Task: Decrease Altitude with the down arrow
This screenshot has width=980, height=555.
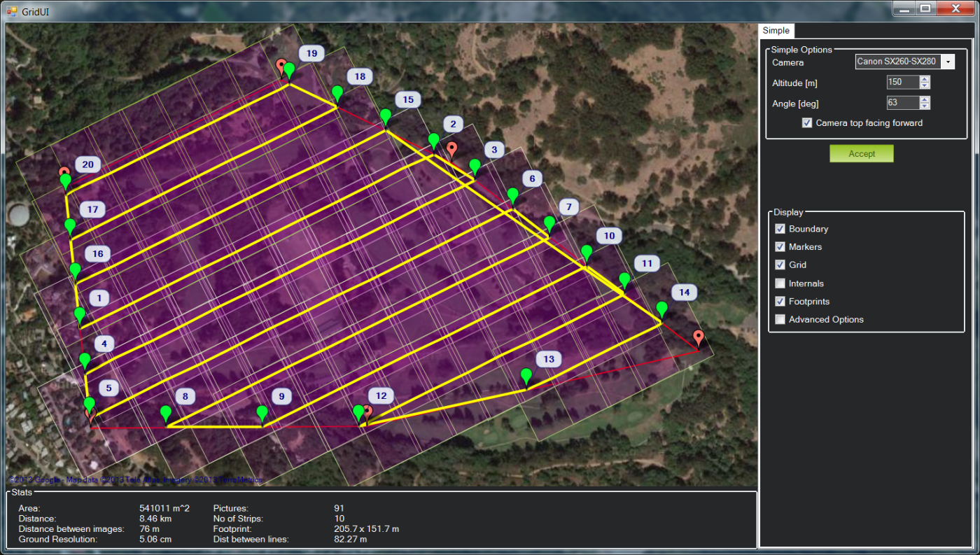Action: click(925, 86)
